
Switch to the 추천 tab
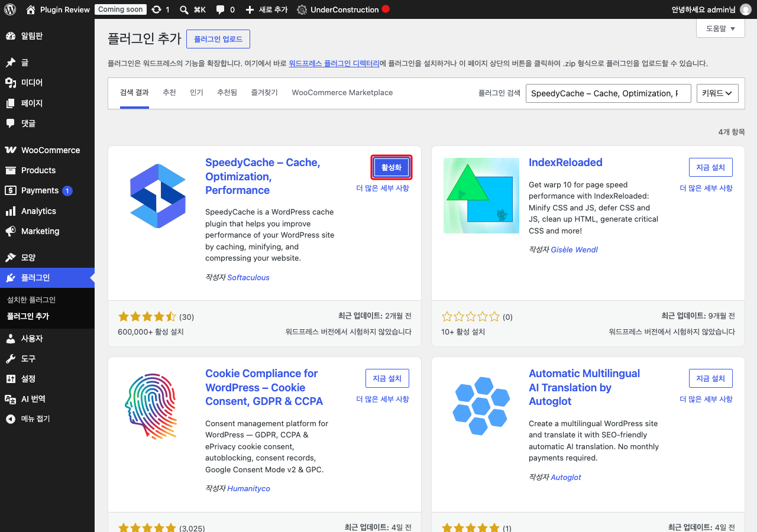click(x=169, y=93)
